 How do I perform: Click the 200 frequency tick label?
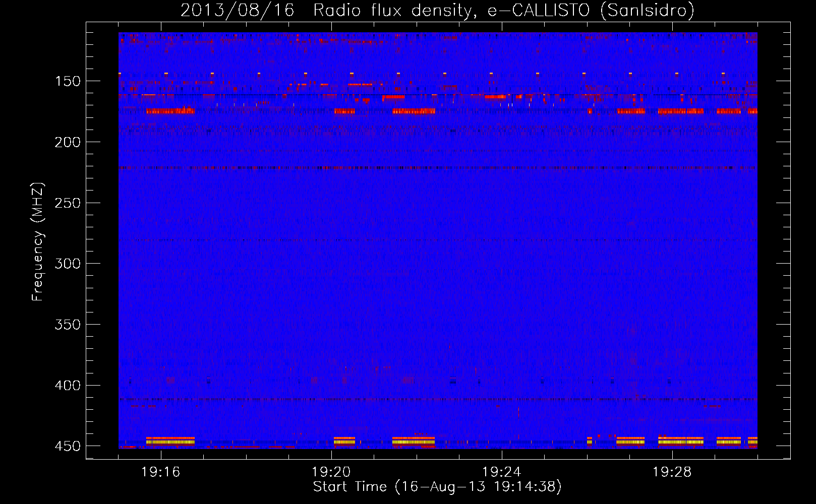tap(68, 142)
